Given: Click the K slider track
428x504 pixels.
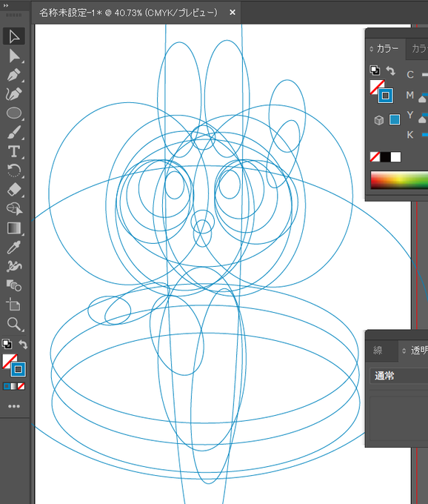Looking at the screenshot, I should pyautogui.click(x=424, y=135).
